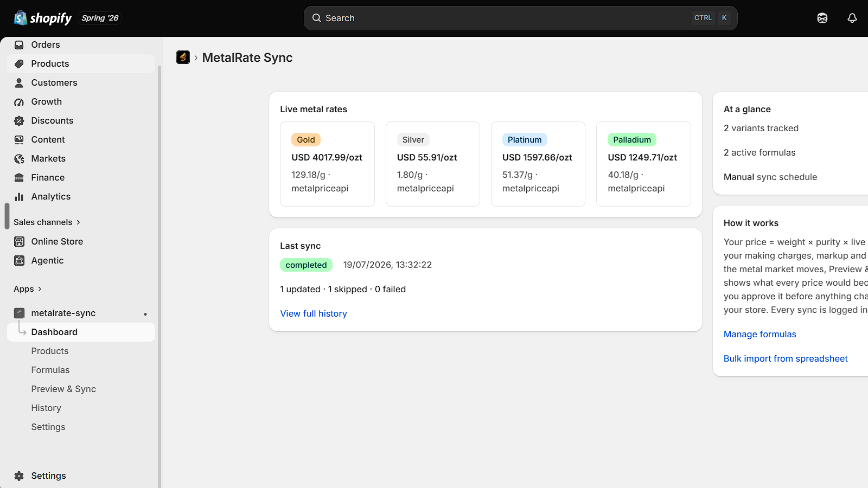Click the Gold metal badge
Viewport: 868px width, 488px height.
306,140
